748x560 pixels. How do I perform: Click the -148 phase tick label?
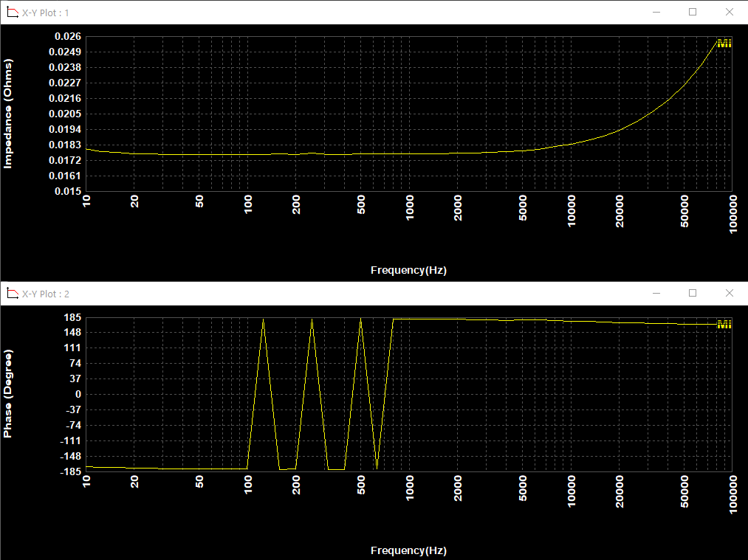pos(71,457)
